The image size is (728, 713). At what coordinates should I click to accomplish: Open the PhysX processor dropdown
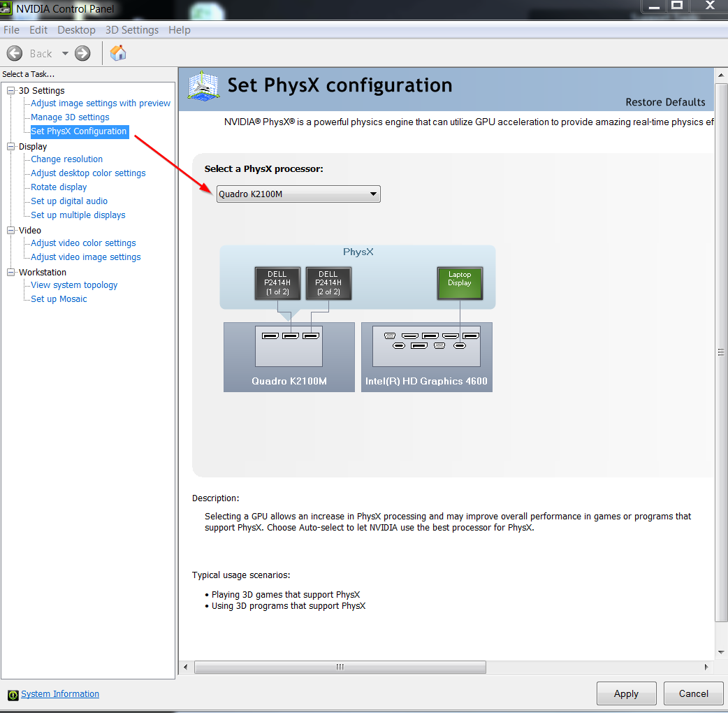pyautogui.click(x=298, y=194)
